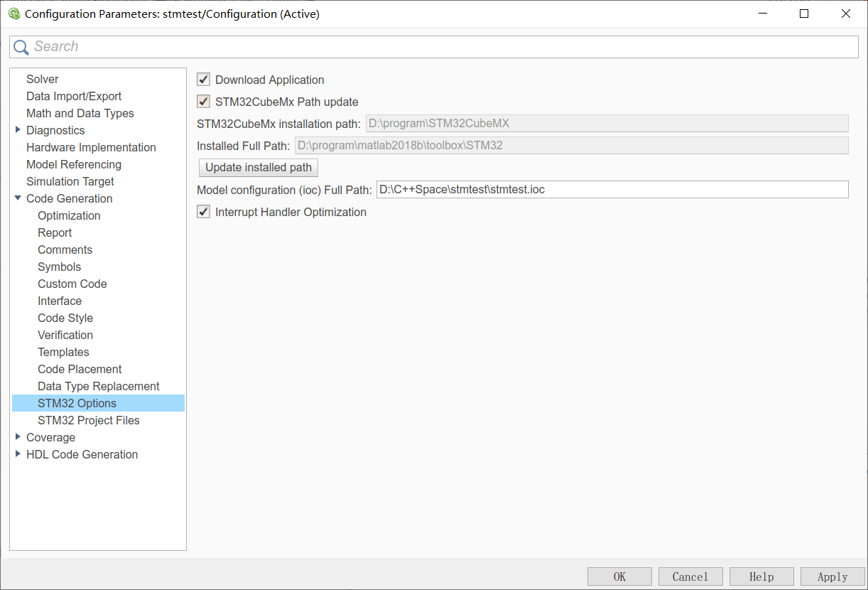
Task: Select Report under Code Generation
Action: 55,232
